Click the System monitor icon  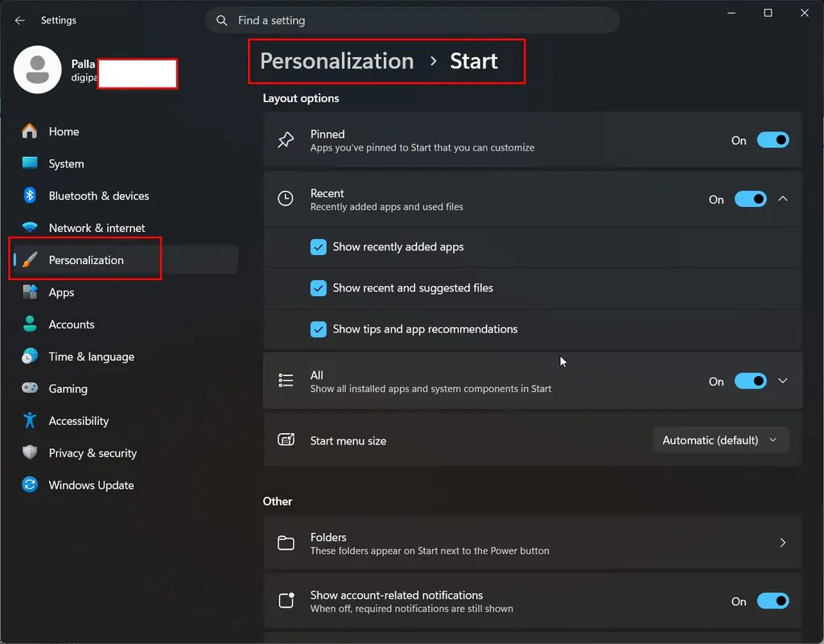[x=30, y=163]
